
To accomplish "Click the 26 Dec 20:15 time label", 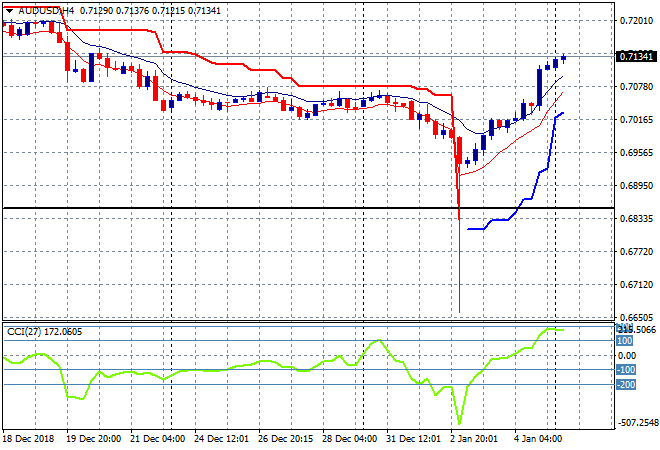I will (x=285, y=439).
